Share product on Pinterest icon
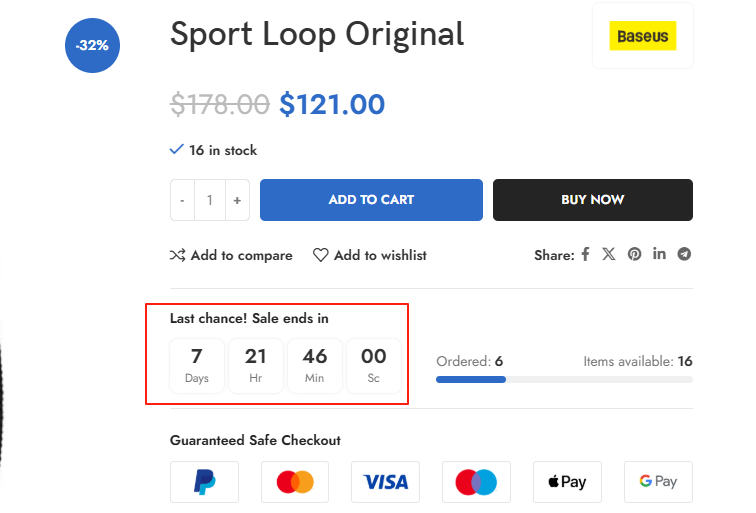Image resolution: width=756 pixels, height=513 pixels. pos(634,255)
